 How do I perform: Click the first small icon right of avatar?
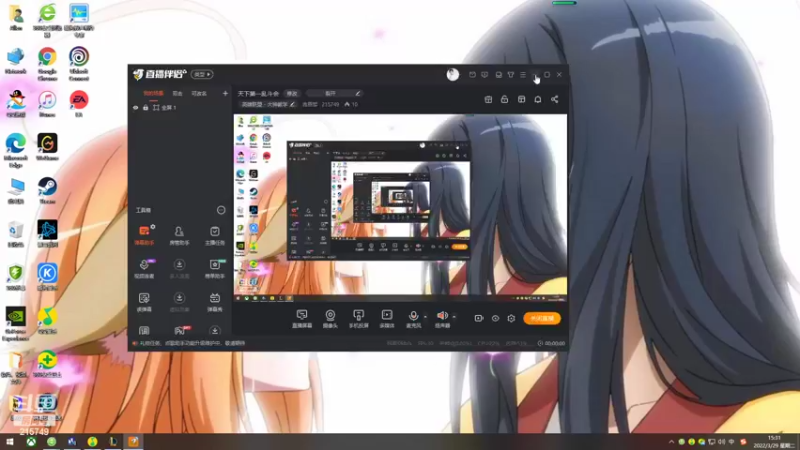(x=472, y=75)
